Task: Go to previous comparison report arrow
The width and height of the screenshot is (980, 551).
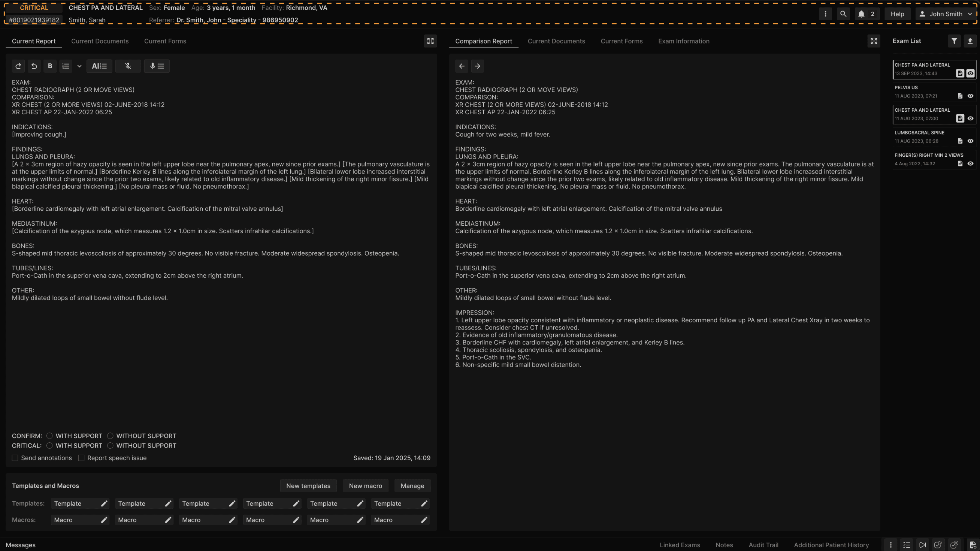Action: tap(462, 66)
